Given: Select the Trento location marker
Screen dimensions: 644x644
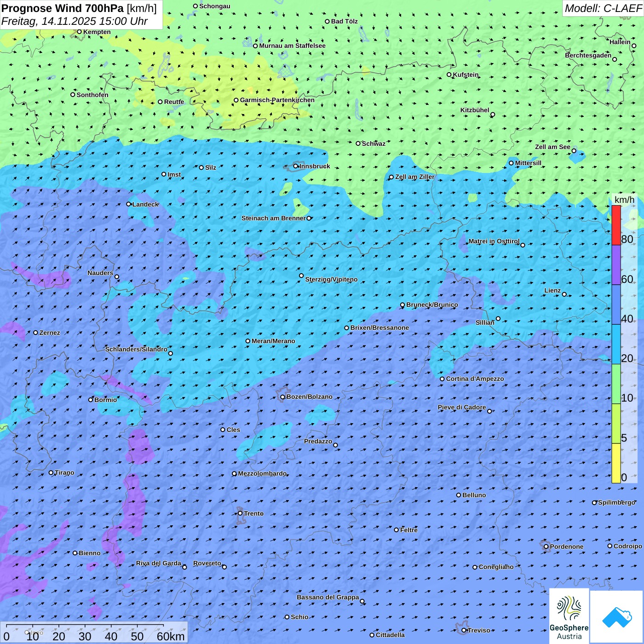Looking at the screenshot, I should [x=240, y=513].
